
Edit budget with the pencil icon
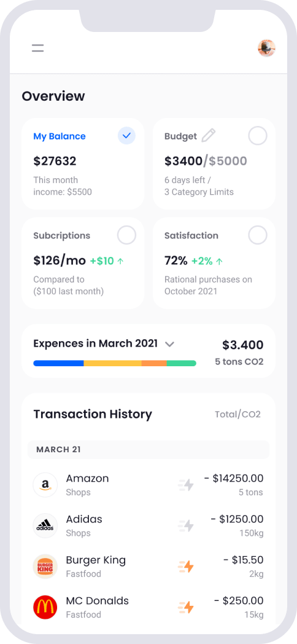click(x=209, y=136)
